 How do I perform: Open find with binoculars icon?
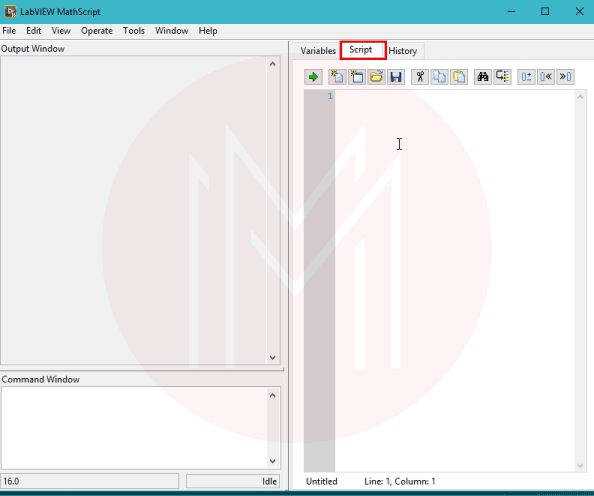483,77
